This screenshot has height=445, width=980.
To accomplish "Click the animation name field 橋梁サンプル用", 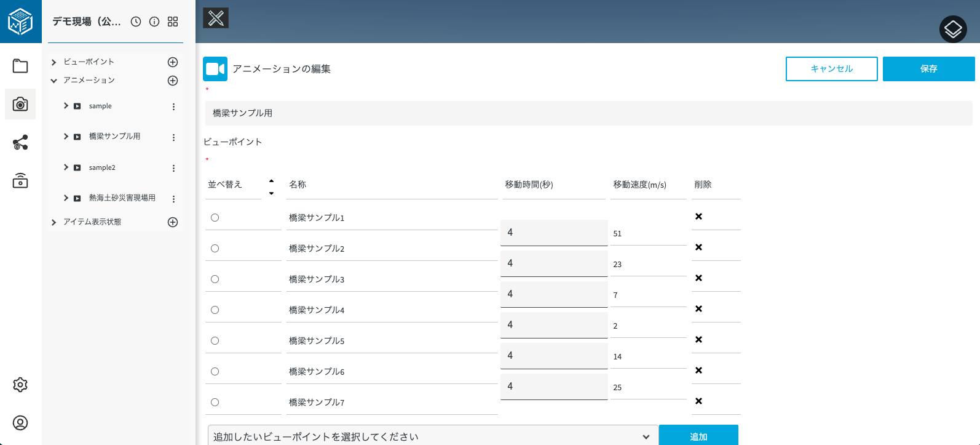I will coord(588,113).
